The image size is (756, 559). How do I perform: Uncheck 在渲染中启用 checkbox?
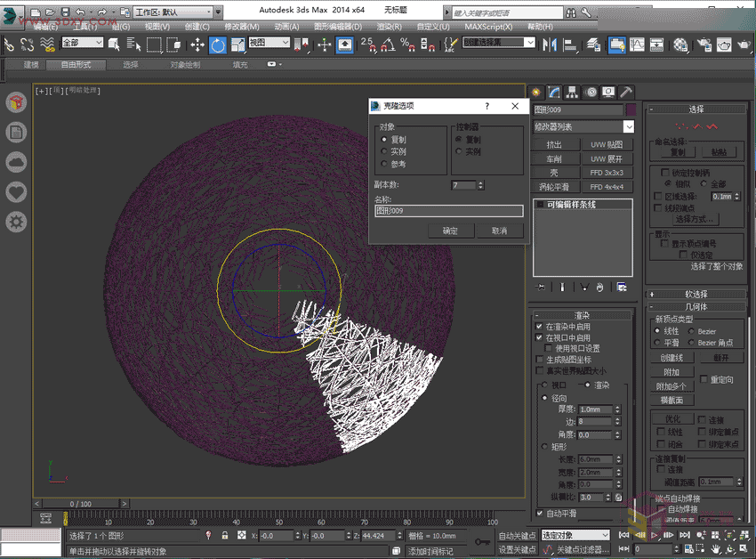[539, 327]
